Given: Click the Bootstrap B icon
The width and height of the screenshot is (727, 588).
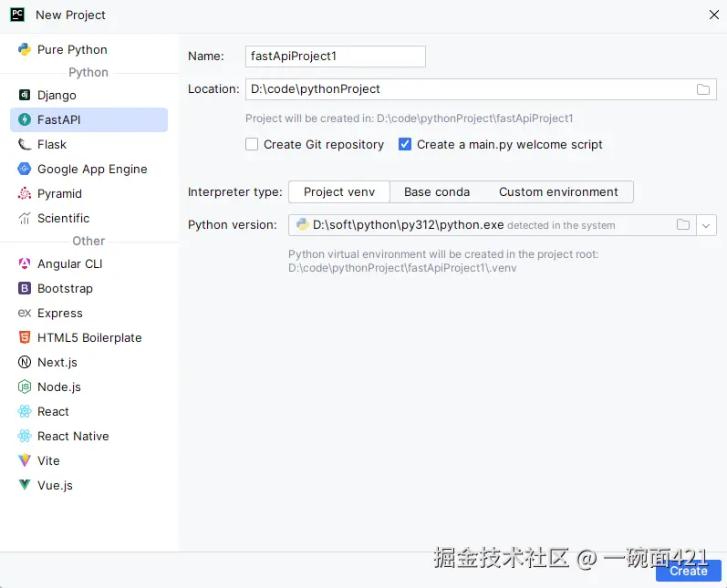Looking at the screenshot, I should click(24, 288).
